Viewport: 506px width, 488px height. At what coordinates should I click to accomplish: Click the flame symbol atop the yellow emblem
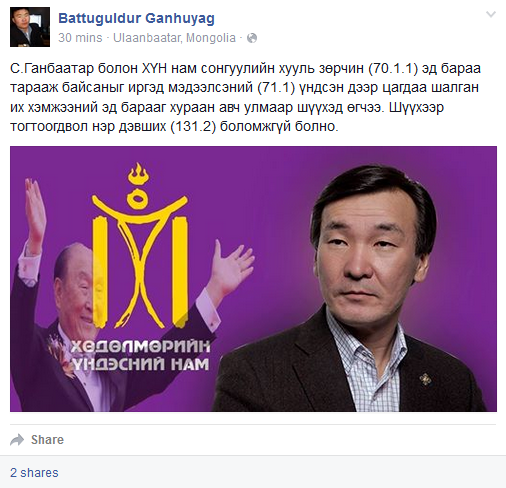point(138,174)
